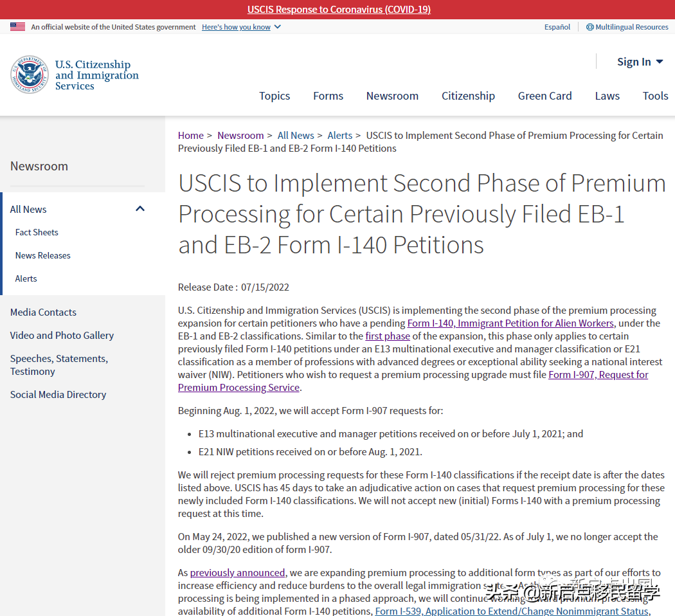Click Newsroom in the breadcrumb trail

click(240, 136)
